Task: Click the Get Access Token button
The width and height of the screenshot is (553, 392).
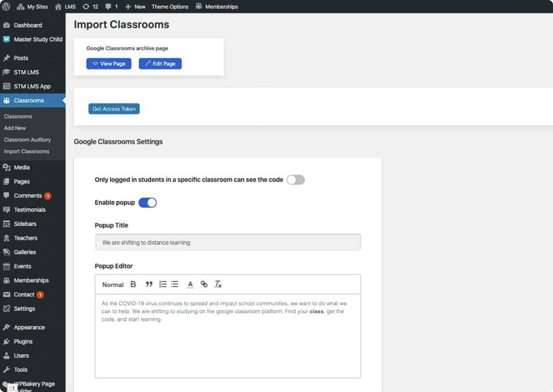Action: pyautogui.click(x=114, y=109)
